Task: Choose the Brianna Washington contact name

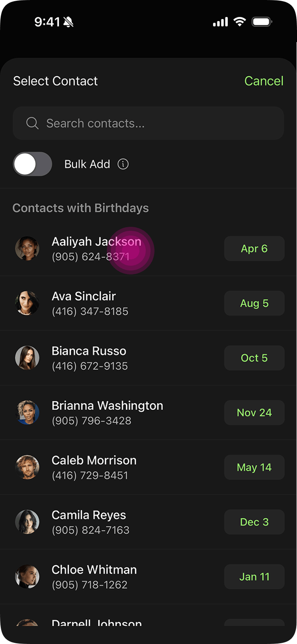Action: pos(107,406)
